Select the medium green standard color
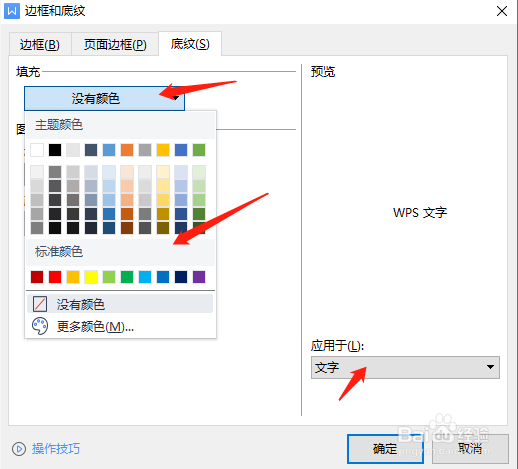 coord(127,277)
